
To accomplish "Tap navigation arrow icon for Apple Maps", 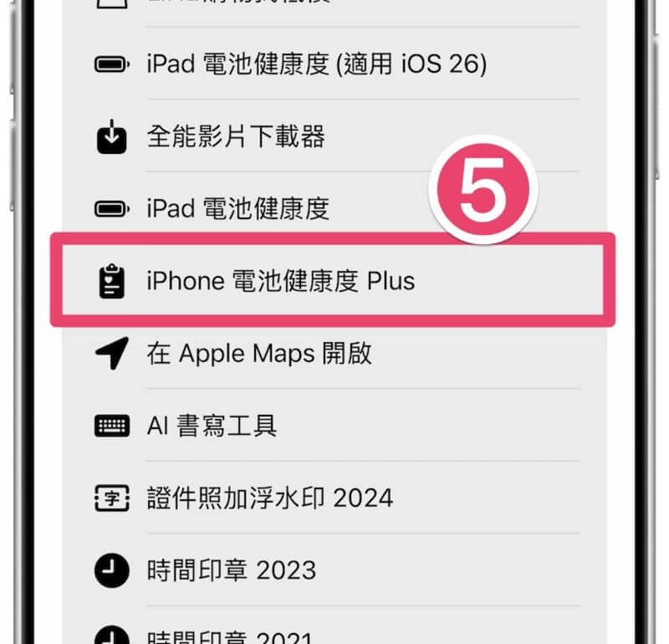I will (112, 353).
